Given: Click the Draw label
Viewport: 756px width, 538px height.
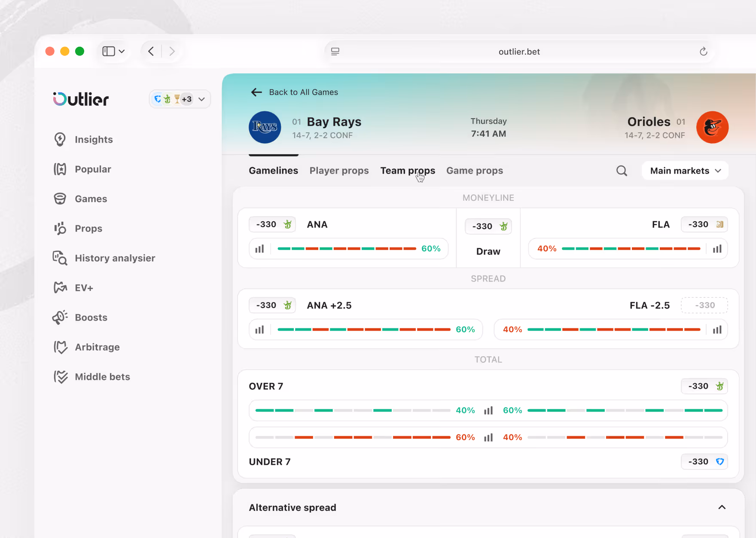Looking at the screenshot, I should (488, 251).
